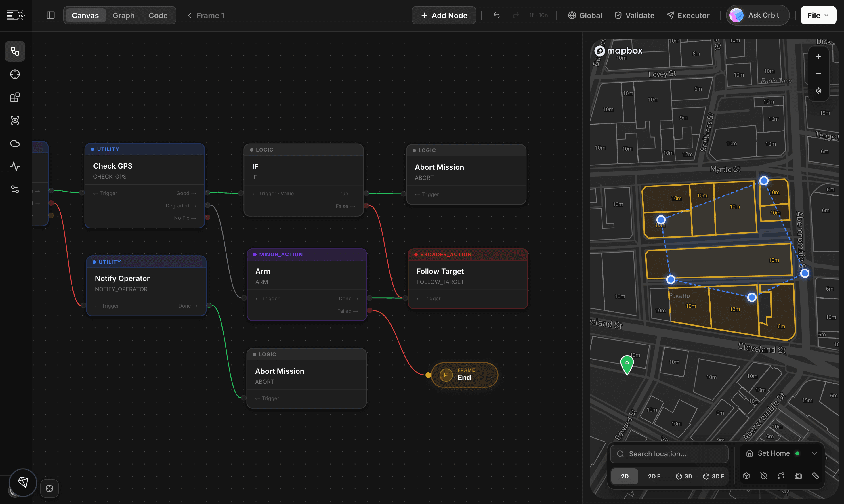Select the Check GPS node
Screen dimensions: 844x504
point(145,186)
